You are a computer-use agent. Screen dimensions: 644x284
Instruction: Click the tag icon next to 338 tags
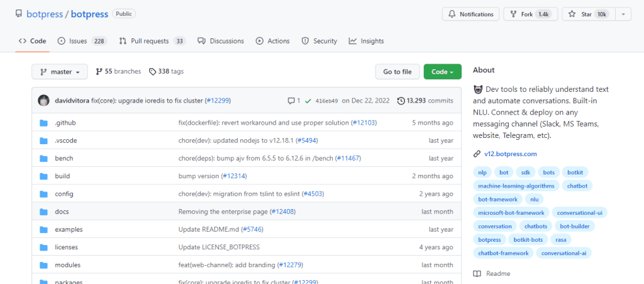tap(152, 72)
